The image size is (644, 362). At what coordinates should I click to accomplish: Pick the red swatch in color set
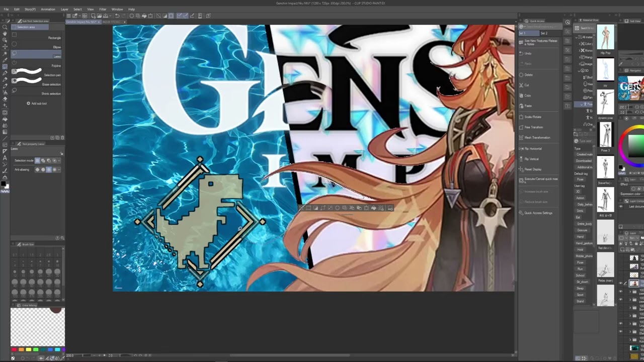pos(14,349)
